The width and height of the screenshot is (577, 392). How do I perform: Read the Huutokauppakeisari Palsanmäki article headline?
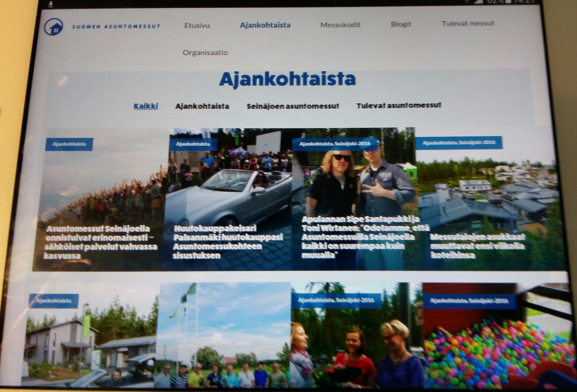coord(228,241)
